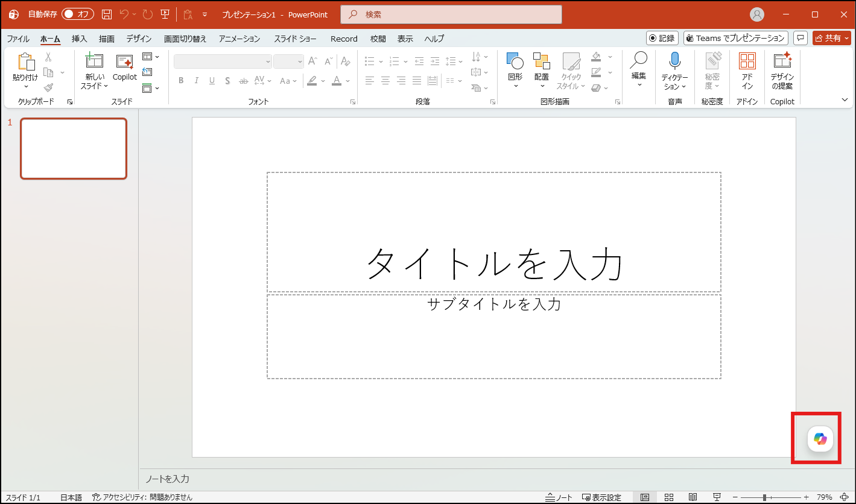856x504 pixels.
Task: Toggle text Shadow S button
Action: tap(227, 81)
